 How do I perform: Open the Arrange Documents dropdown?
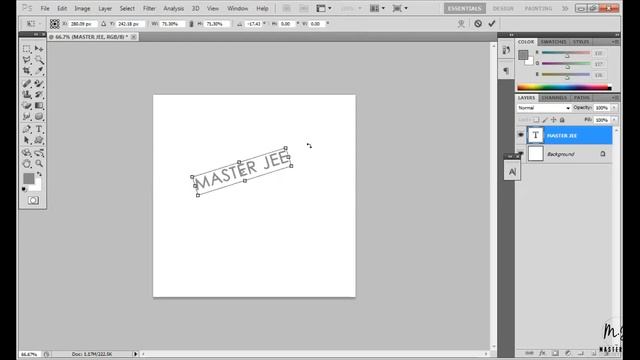377,8
